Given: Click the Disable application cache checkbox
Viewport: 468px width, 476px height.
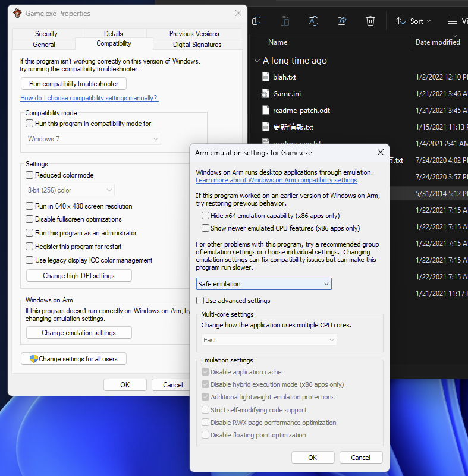Looking at the screenshot, I should [x=205, y=371].
